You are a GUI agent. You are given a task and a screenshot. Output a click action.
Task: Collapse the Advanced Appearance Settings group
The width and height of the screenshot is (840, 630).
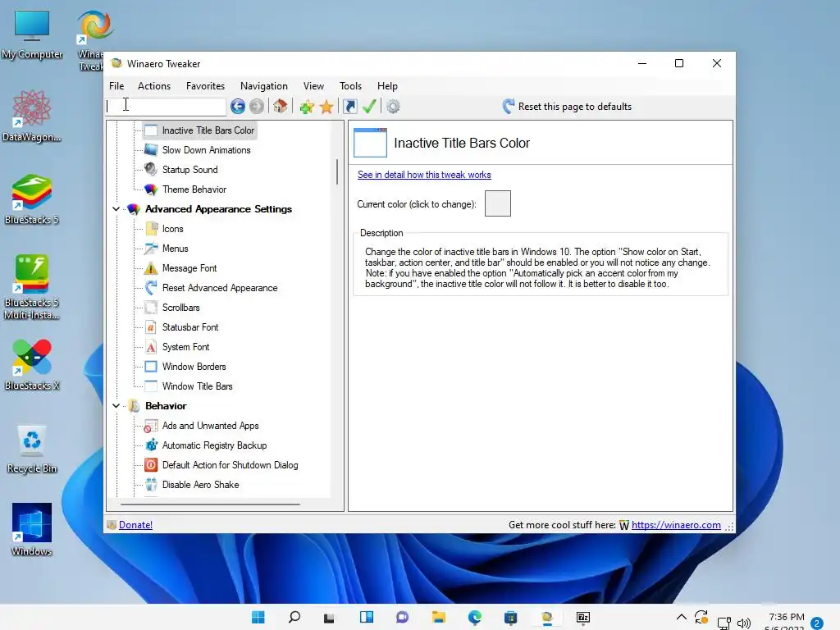116,209
